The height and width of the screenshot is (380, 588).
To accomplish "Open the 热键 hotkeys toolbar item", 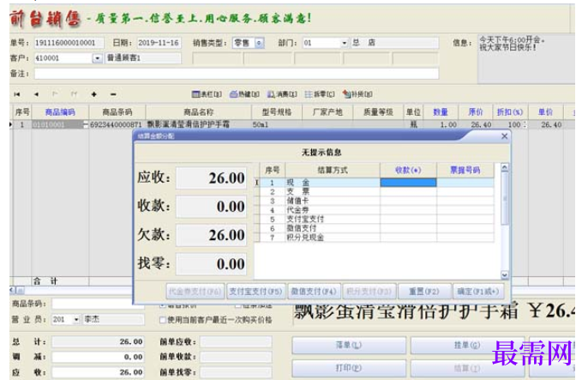I will pos(244,94).
